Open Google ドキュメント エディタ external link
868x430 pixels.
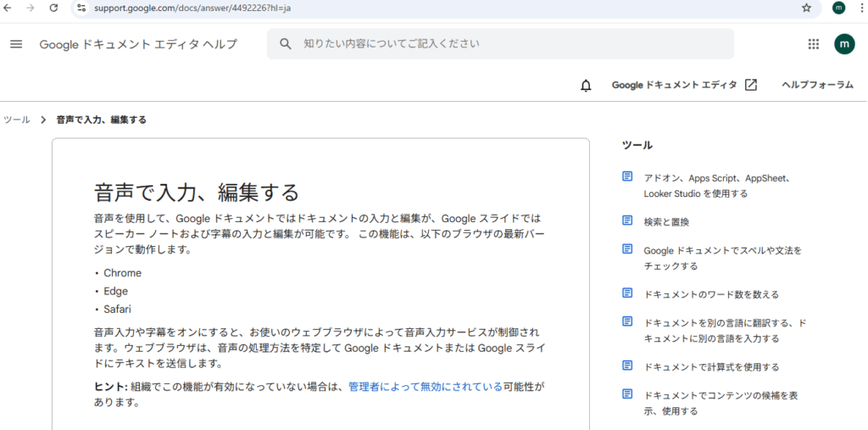pyautogui.click(x=684, y=85)
